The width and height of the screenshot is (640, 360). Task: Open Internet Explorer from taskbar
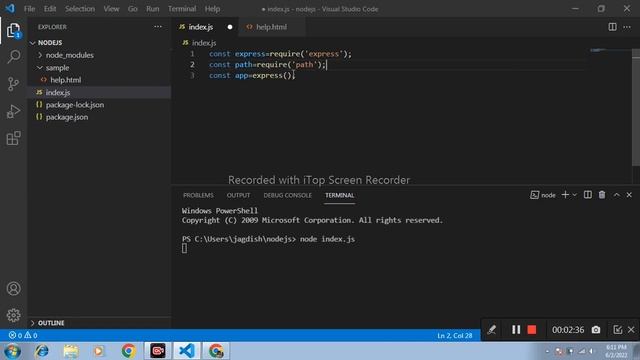click(x=42, y=351)
